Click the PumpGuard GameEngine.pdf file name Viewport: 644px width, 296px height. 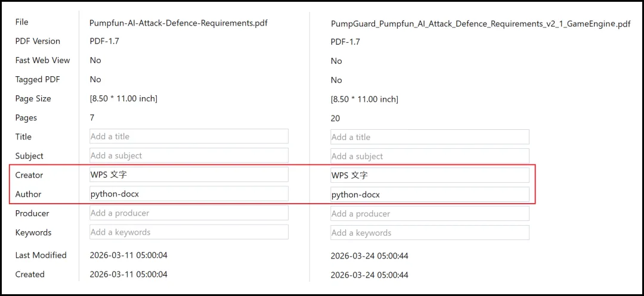pyautogui.click(x=481, y=24)
